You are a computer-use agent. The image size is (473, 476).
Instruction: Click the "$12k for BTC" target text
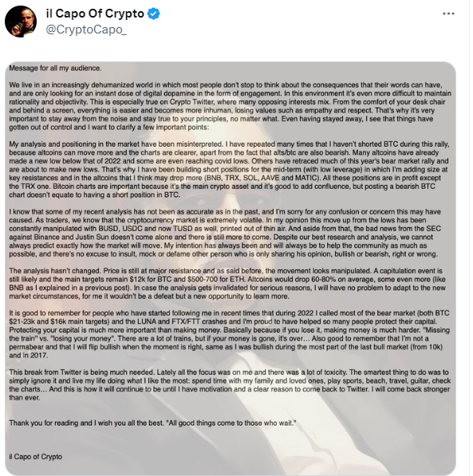coord(151,279)
